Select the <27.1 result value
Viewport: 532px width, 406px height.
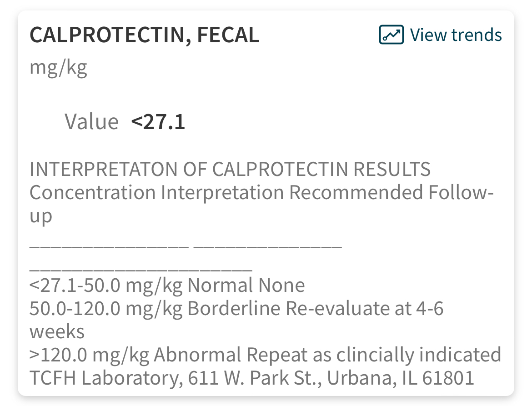(x=158, y=122)
